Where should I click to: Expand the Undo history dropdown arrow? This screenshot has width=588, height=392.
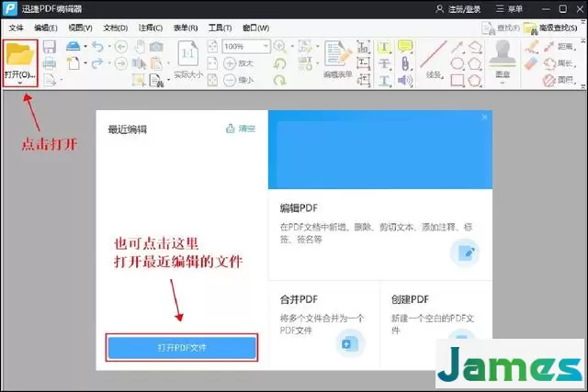[109, 47]
